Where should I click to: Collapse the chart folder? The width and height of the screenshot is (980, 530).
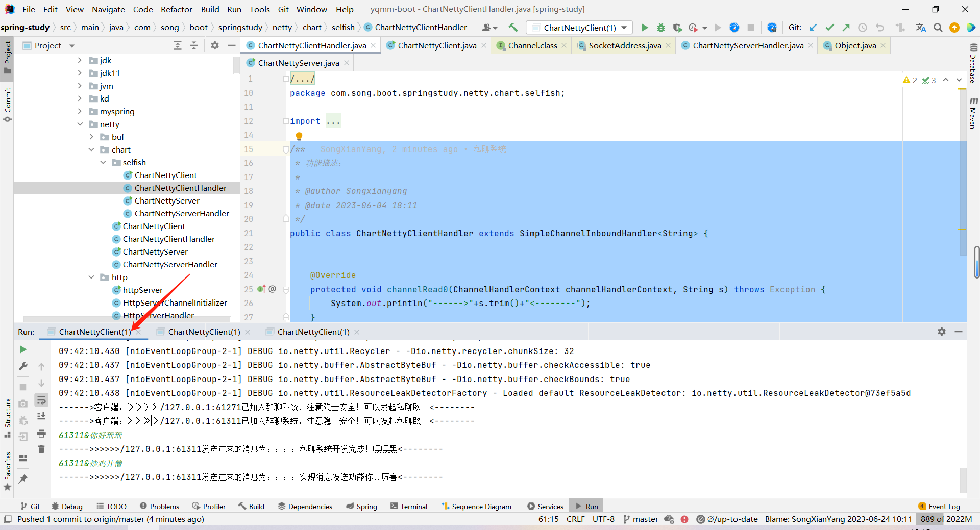(91, 149)
